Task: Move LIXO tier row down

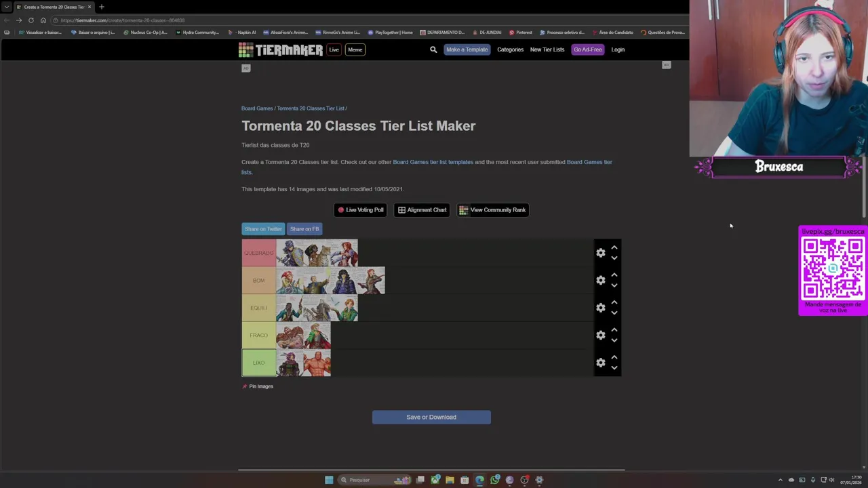Action: (x=614, y=368)
